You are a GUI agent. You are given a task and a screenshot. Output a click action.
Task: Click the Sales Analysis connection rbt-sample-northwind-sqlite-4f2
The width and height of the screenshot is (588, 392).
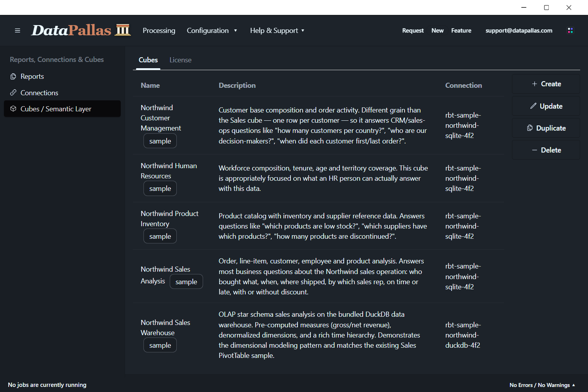[x=463, y=276]
